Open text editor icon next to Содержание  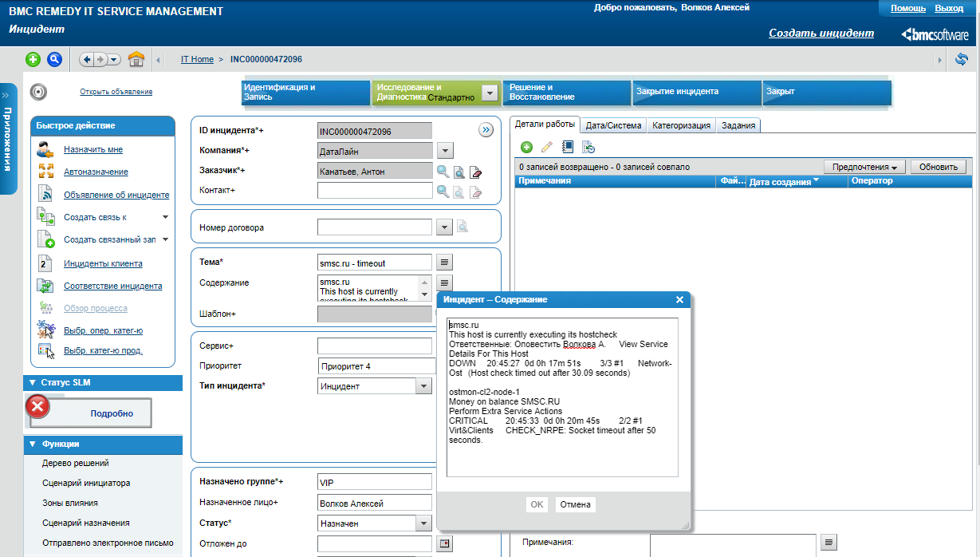pyautogui.click(x=445, y=282)
